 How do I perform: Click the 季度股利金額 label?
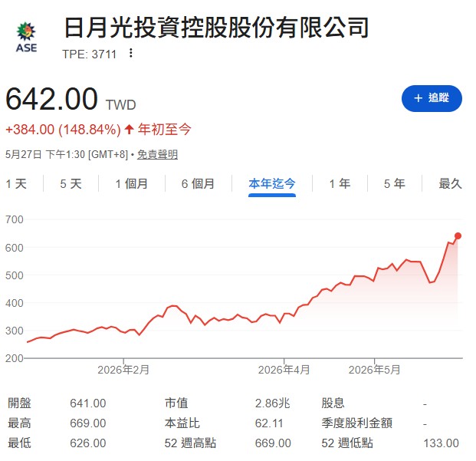(x=357, y=423)
